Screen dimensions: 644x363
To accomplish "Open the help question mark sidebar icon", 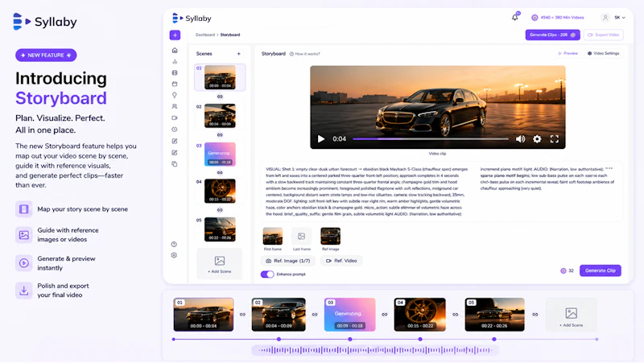I will 174,244.
